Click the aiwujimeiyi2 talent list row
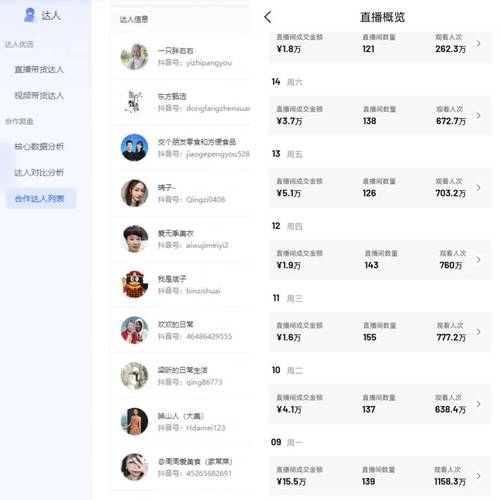 [x=181, y=239]
